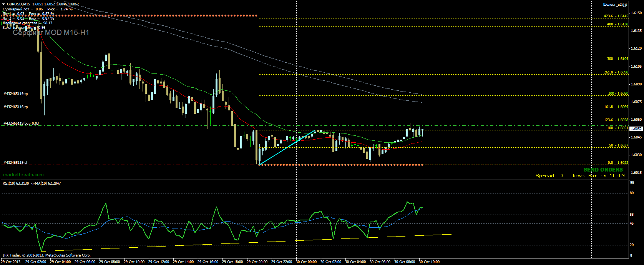Click Fibonacci level '400 - 1.6138'

tap(617, 24)
